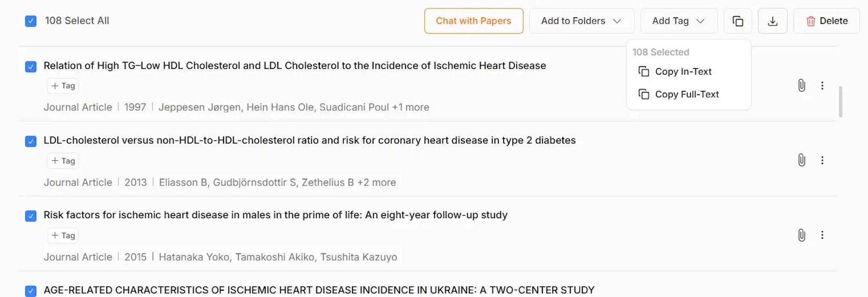
Task: Uncheck the AGE-RELATED CHARACTERISTICS paper checkbox
Action: 31,291
